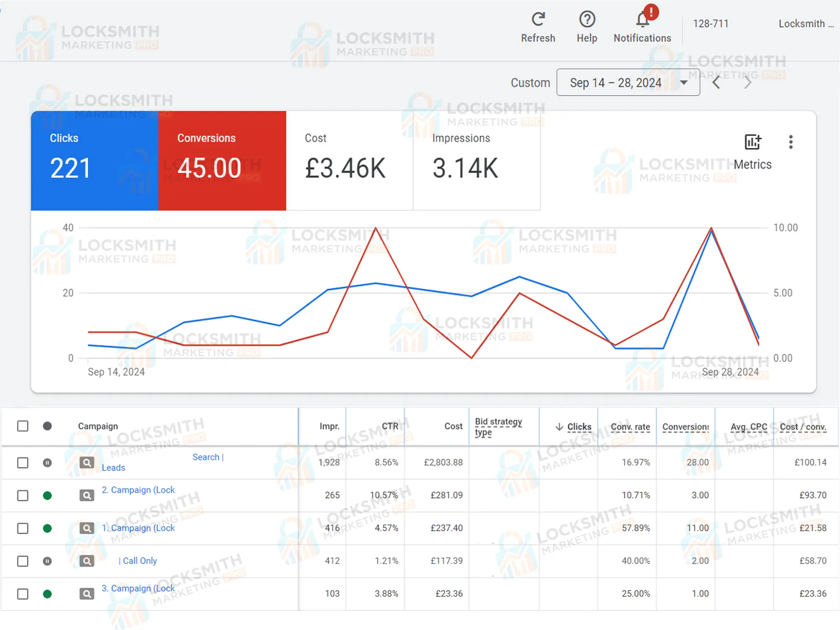Open the 1. Campaign (Lock link
Image resolution: width=840 pixels, height=630 pixels.
[139, 528]
